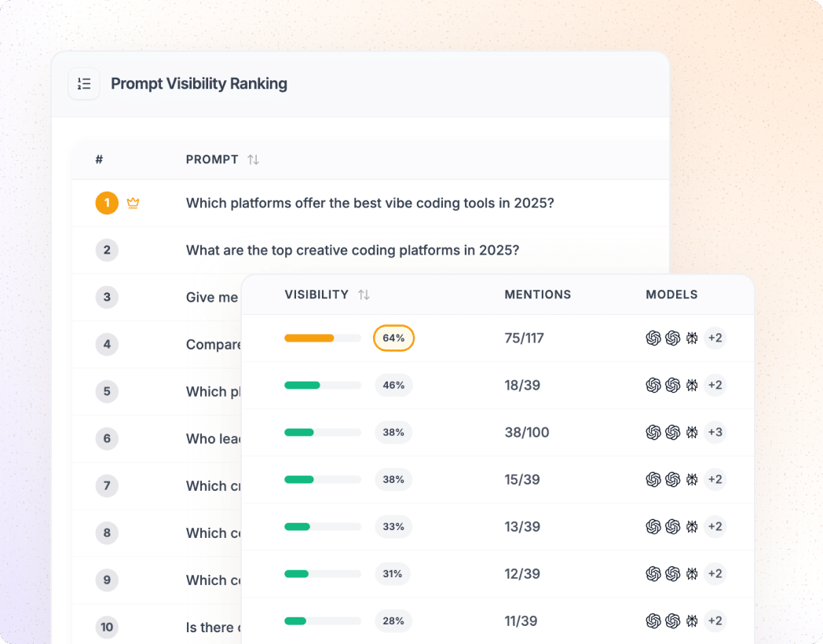The image size is (823, 644).
Task: Click the orange rank 1 badge
Action: click(107, 203)
